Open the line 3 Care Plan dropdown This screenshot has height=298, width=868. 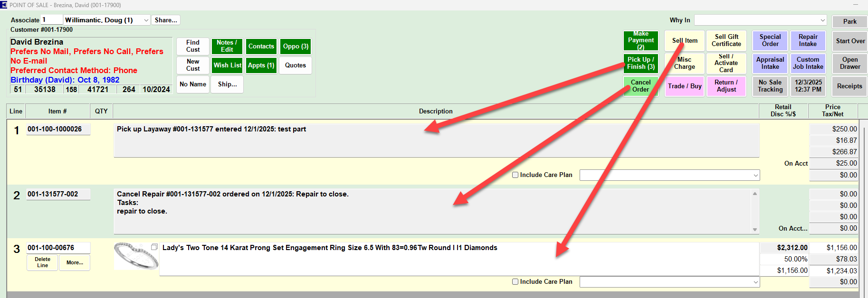click(x=755, y=282)
